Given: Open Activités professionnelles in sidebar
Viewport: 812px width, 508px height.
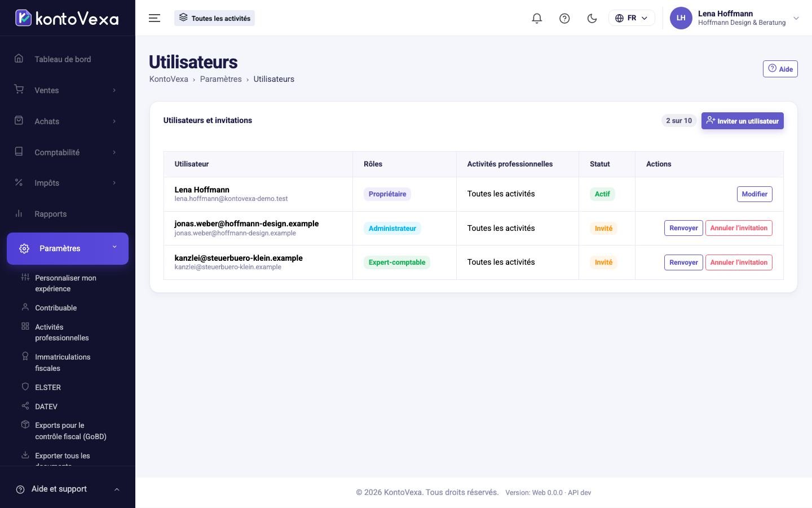Looking at the screenshot, I should tap(62, 332).
